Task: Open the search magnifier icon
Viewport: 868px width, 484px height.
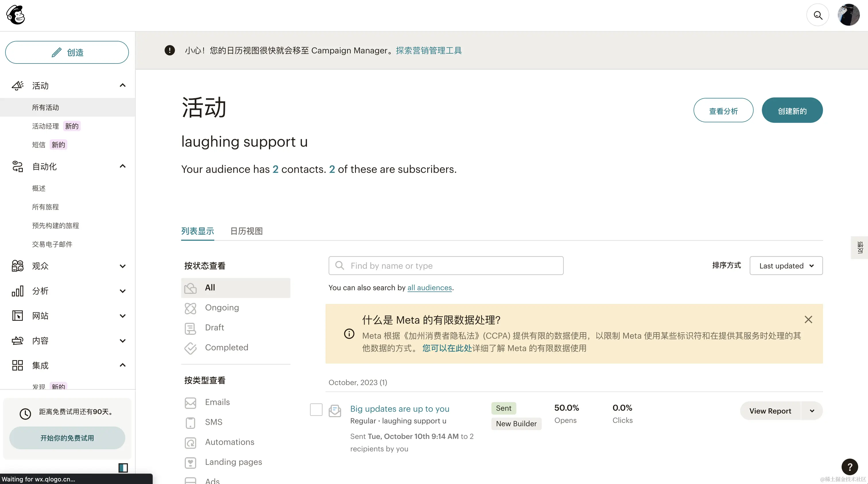Action: pos(818,15)
